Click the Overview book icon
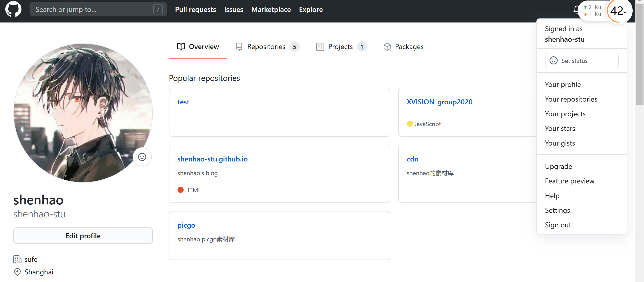This screenshot has width=644, height=282. click(x=181, y=46)
